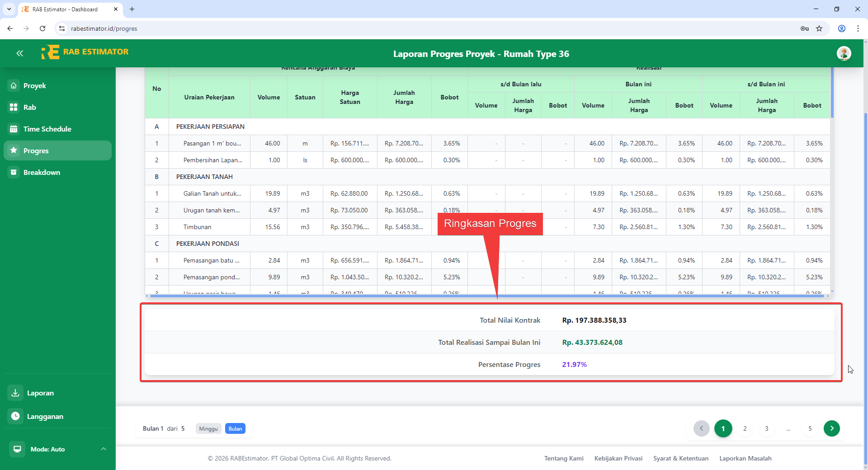Open the password manager key icon
Viewport: 868px width, 470px height.
(x=805, y=28)
